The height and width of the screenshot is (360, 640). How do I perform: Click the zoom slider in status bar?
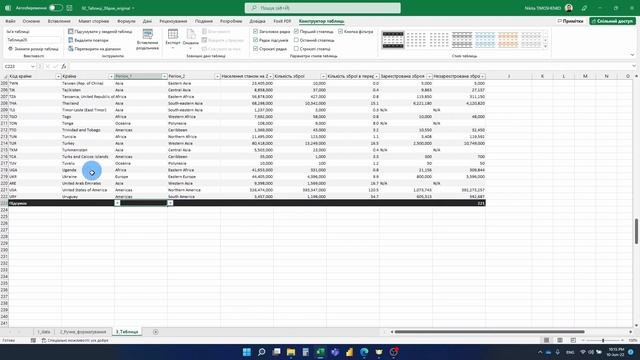point(603,340)
